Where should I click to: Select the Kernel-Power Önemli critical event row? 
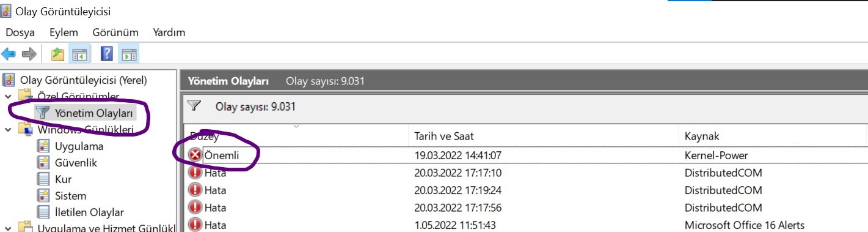(525, 155)
